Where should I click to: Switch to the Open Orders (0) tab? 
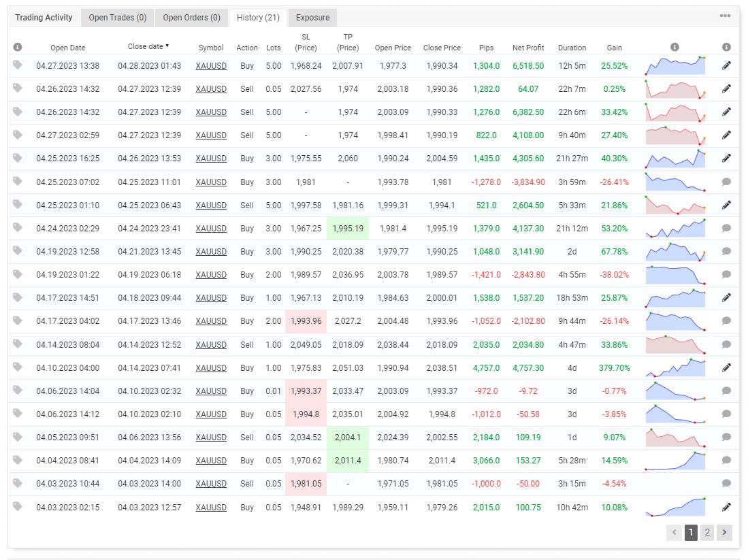pyautogui.click(x=191, y=18)
